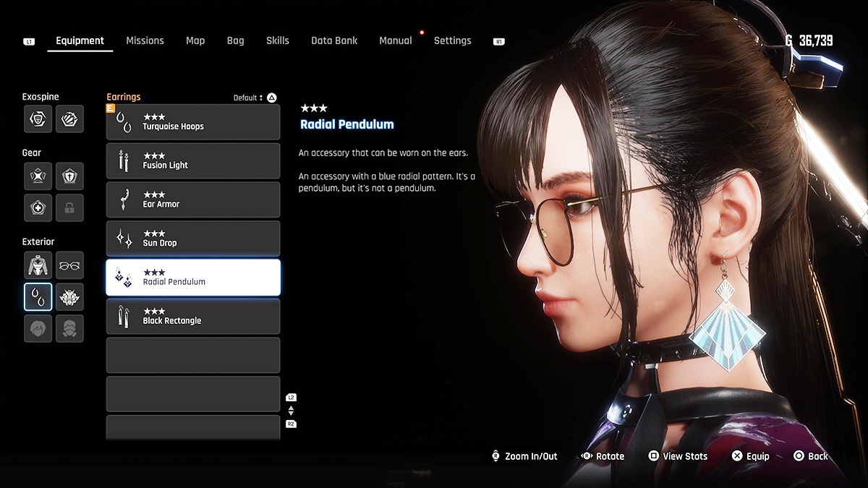Pick the Sun Drop earrings

click(x=193, y=239)
